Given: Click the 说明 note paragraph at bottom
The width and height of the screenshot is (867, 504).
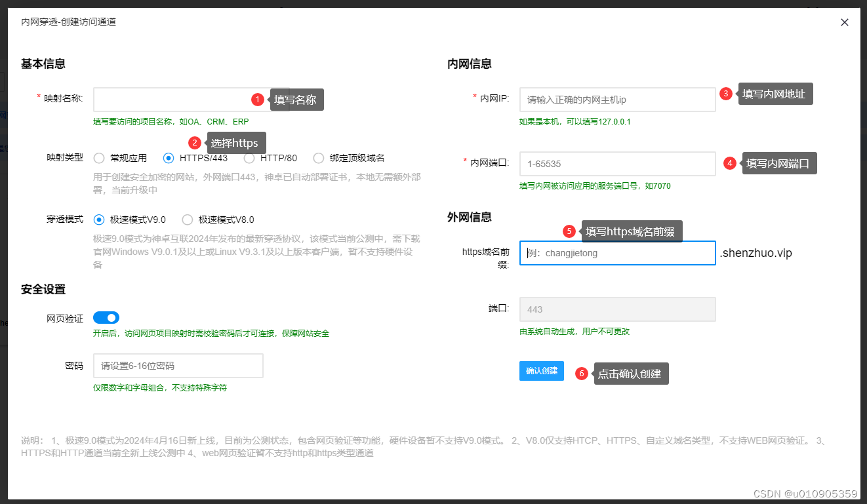Looking at the screenshot, I should (x=424, y=446).
